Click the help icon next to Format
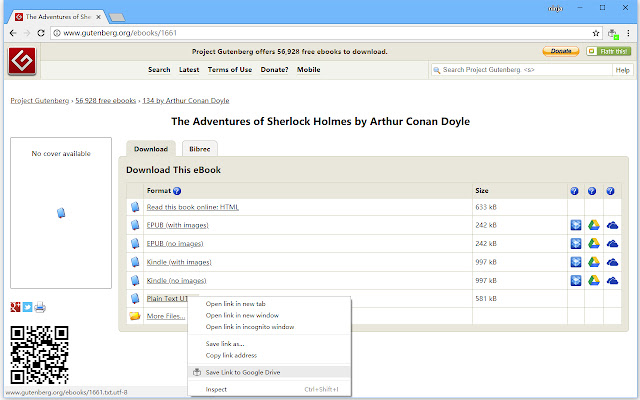This screenshot has height=400, width=640. pos(177,190)
